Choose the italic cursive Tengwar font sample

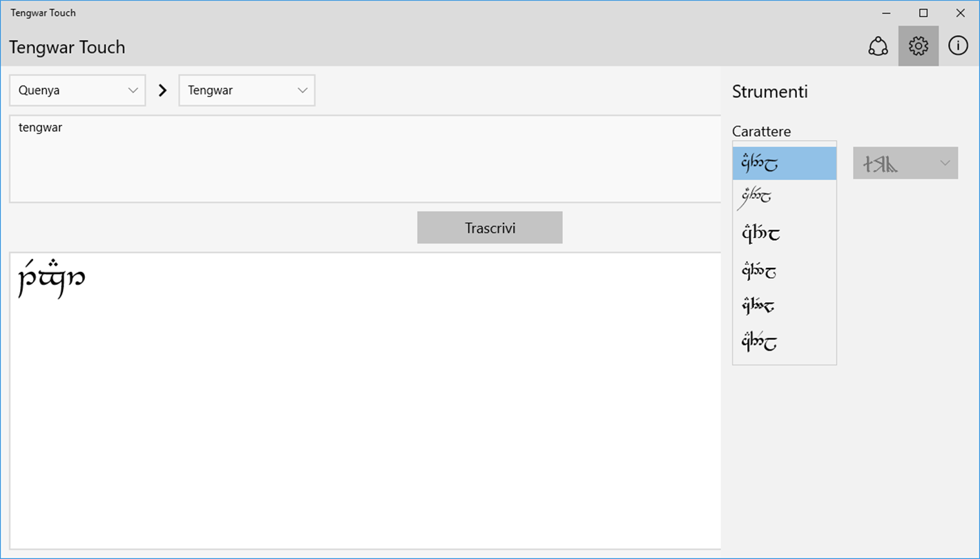[x=784, y=198]
